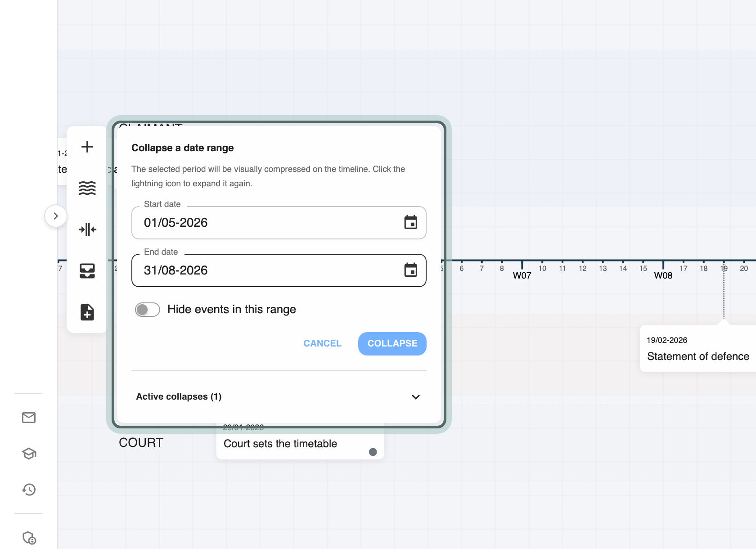Click the End date field showing 31/08-2026
This screenshot has width=756, height=549.
[279, 270]
